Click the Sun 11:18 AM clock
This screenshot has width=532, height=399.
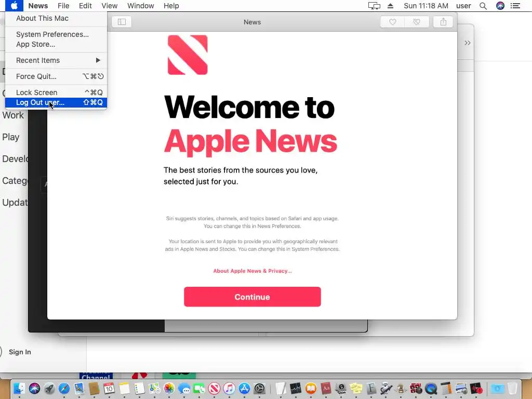click(x=426, y=6)
